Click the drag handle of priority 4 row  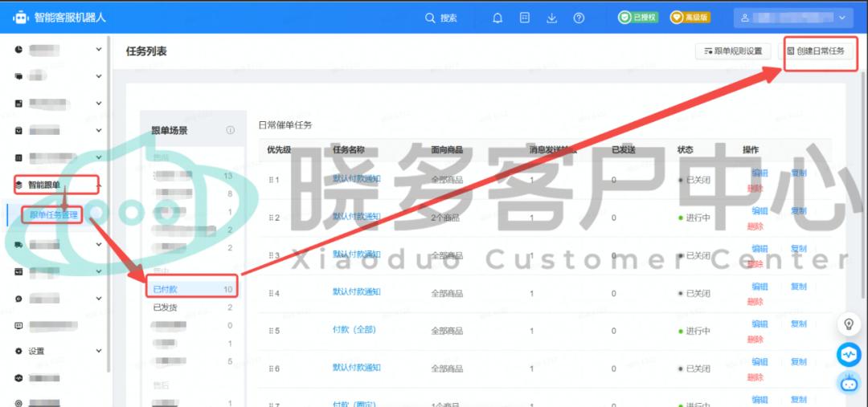coord(271,293)
